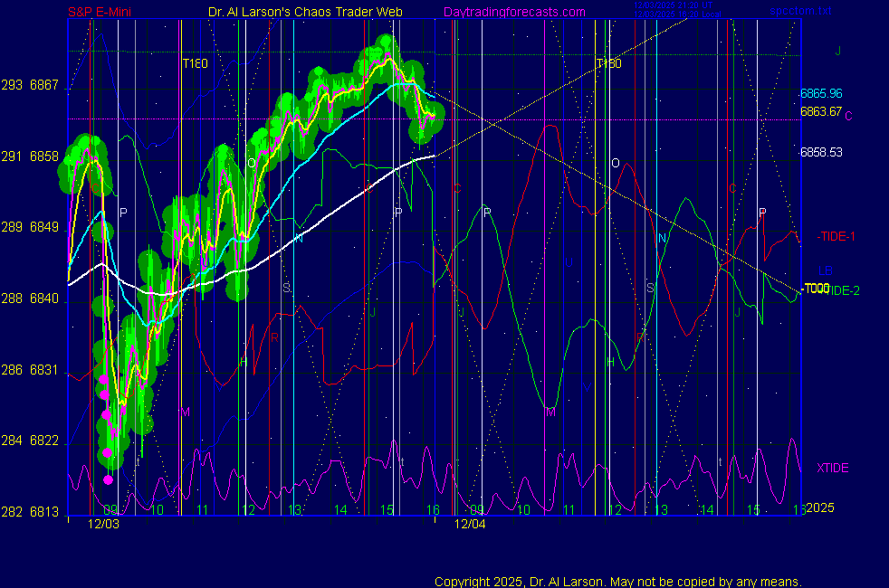Click the Daytradingforecasts.com link in header
This screenshot has height=588, width=889.
pos(513,12)
